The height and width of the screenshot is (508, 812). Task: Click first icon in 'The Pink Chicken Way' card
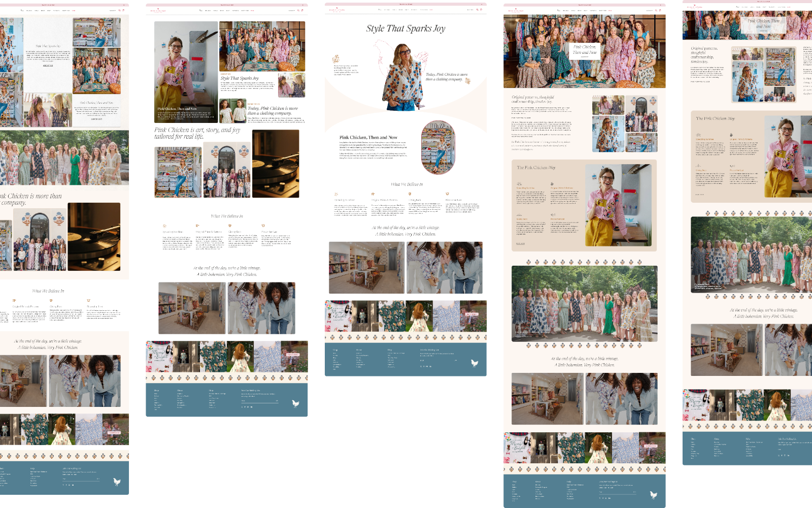pos(519,184)
